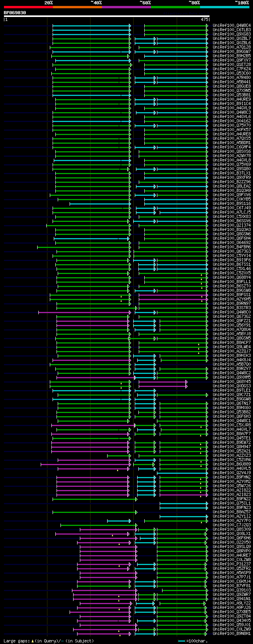Image resolution: width=253 pixels, height=644 pixels.
Task: Select hit label UniRef100_Q1ET28
Action: (x=232, y=64)
